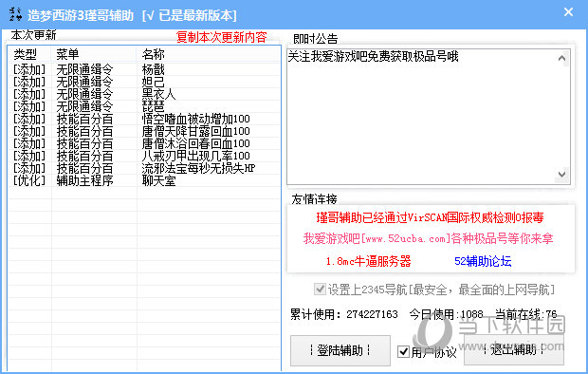Click the 登陆辅助 button
The width and height of the screenshot is (588, 374).
tap(340, 350)
